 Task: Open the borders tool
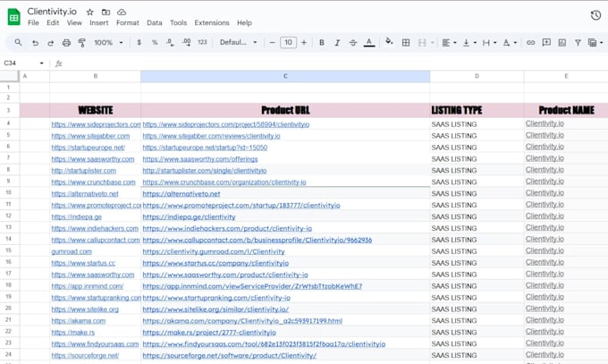pos(406,42)
